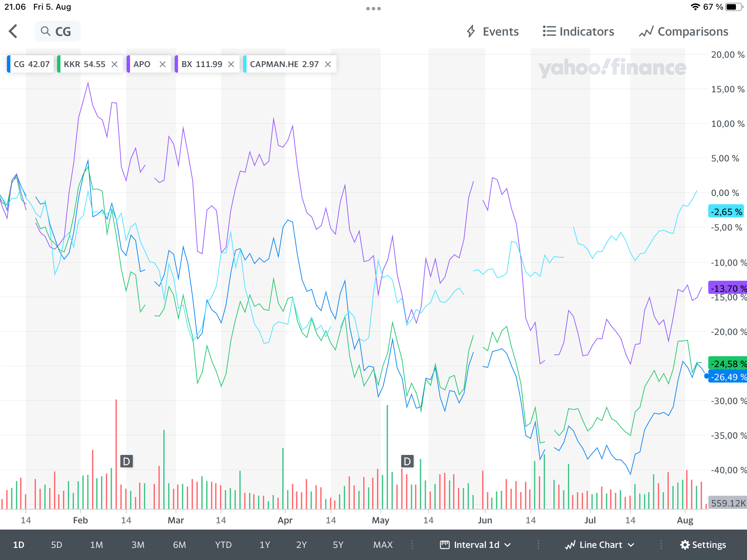Tap dividend D marker in May
This screenshot has width=747, height=560.
pos(407,461)
